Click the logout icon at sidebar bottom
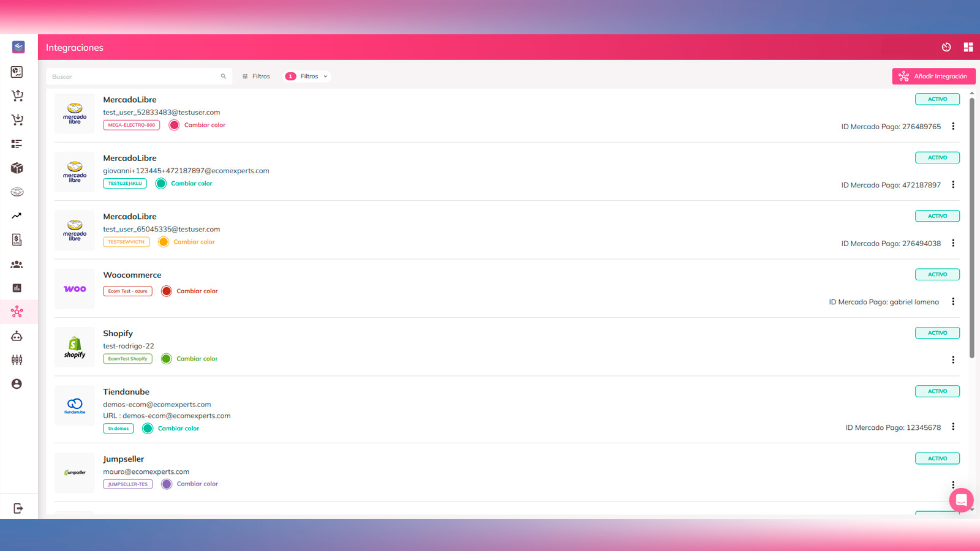Viewport: 980px width, 551px height. 18,508
